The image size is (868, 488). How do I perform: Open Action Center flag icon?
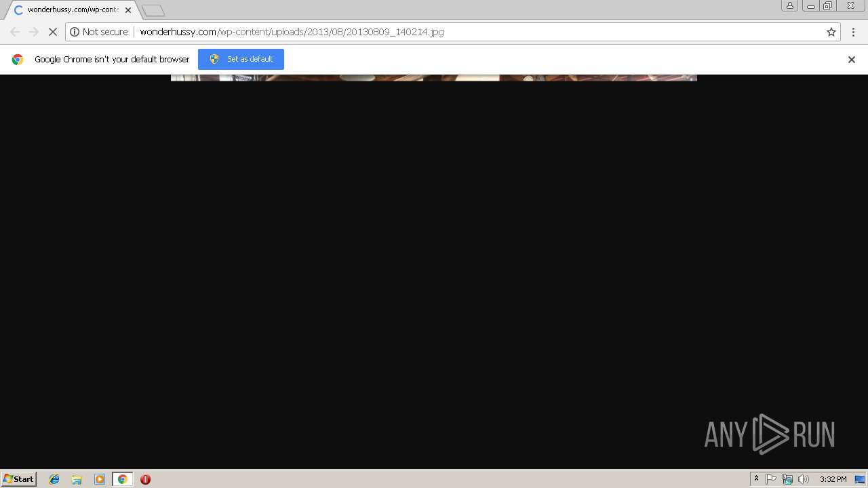click(x=771, y=479)
